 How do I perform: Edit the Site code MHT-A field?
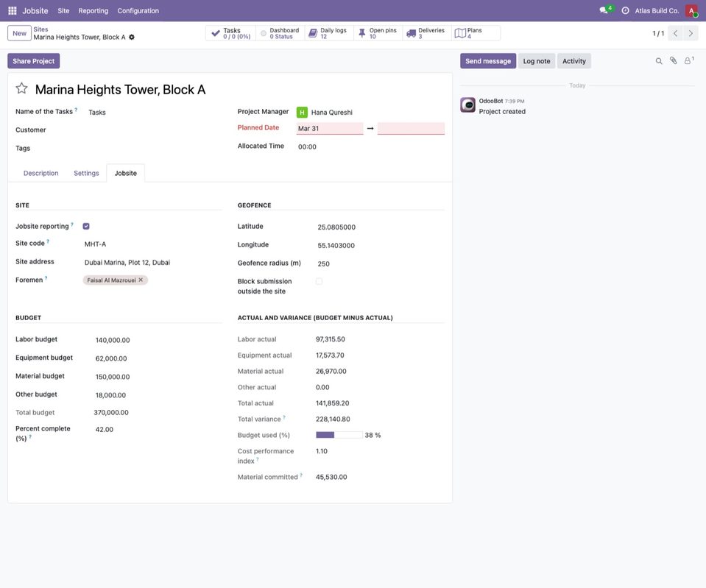152,244
